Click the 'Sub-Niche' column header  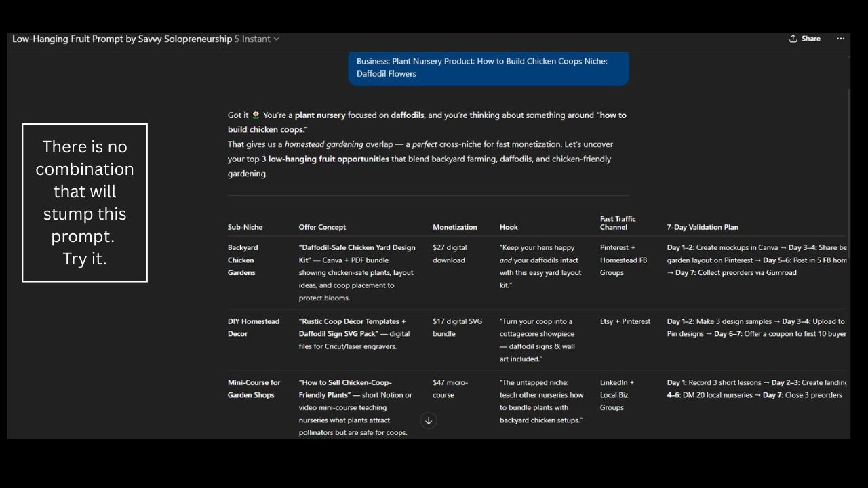245,227
